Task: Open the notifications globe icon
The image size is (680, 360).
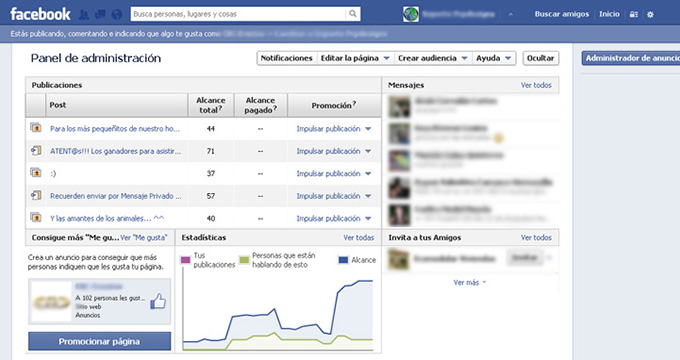Action: tap(117, 15)
